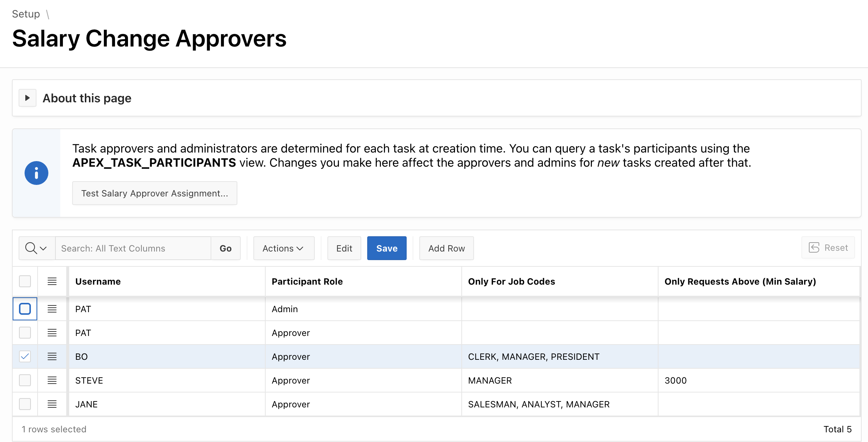Click Participant Role column header
868x442 pixels.
(x=307, y=282)
